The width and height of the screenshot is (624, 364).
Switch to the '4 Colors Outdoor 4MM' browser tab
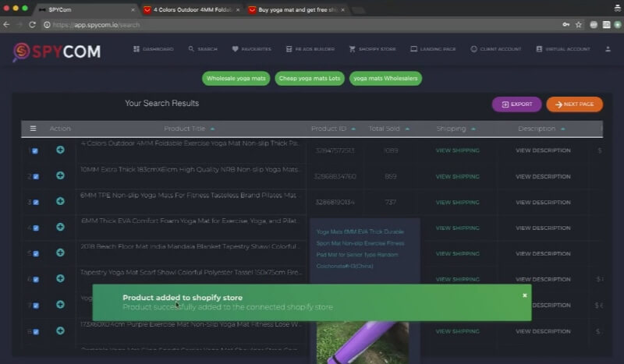[x=192, y=9]
